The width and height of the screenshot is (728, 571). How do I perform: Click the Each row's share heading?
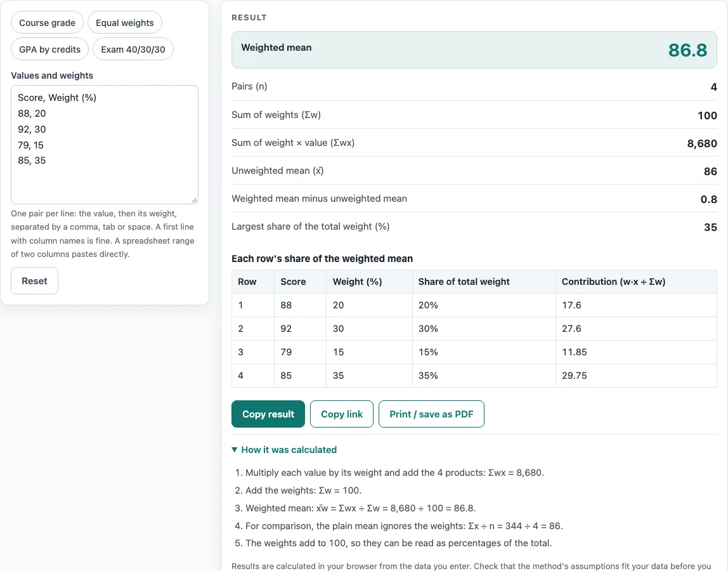pos(322,259)
